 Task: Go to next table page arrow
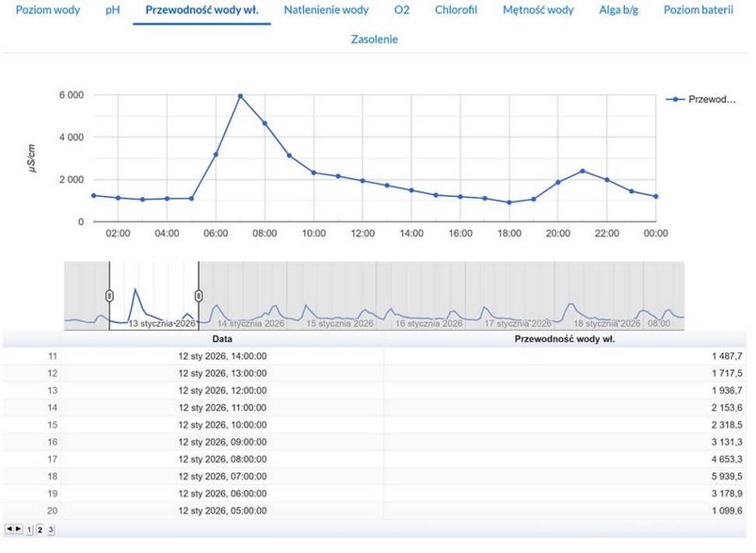[x=19, y=530]
